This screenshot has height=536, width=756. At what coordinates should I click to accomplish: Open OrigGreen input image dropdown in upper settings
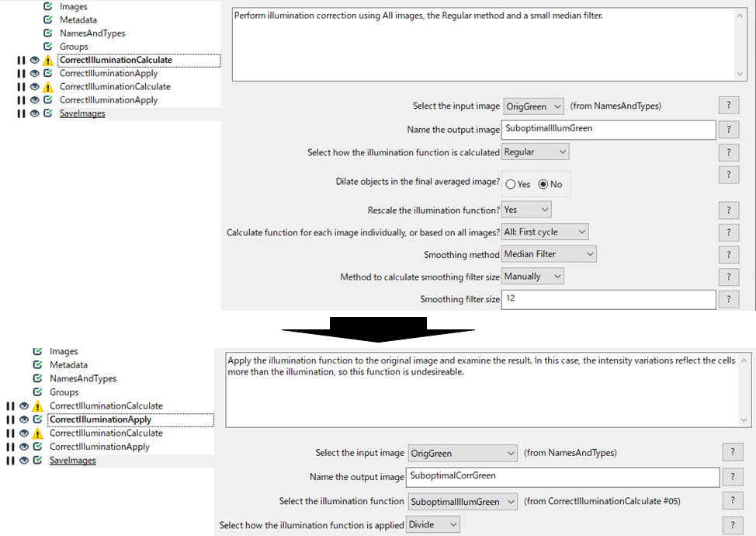click(x=533, y=106)
